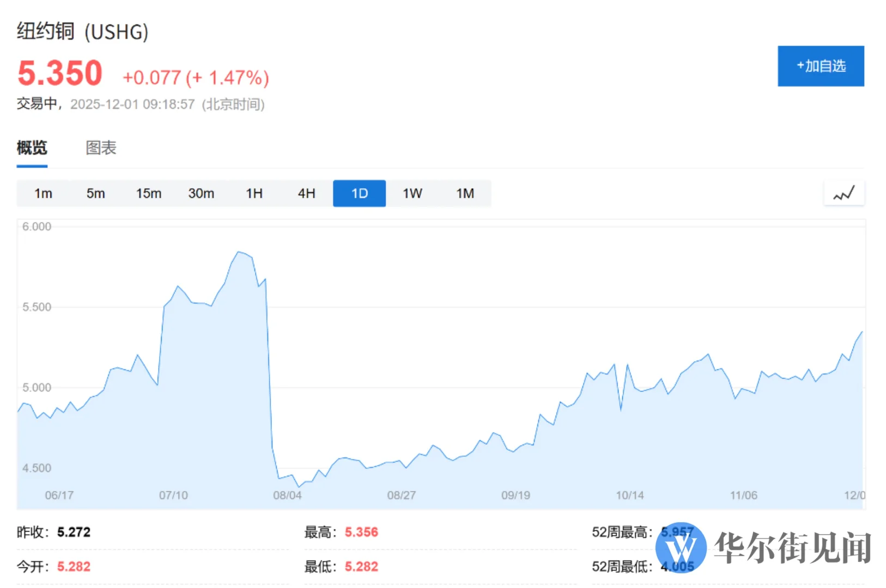Viewport: 886px width, 588px height.
Task: Select the 5m timeframe
Action: click(96, 193)
